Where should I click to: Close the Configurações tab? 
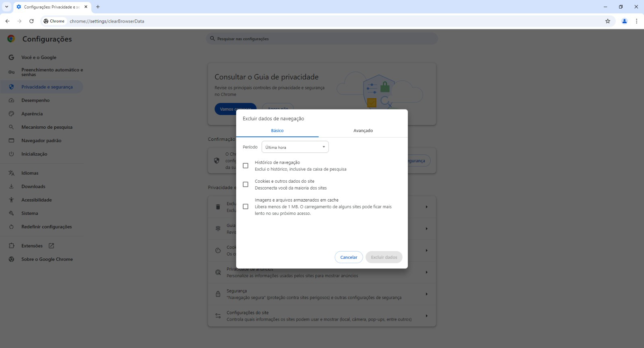click(86, 7)
